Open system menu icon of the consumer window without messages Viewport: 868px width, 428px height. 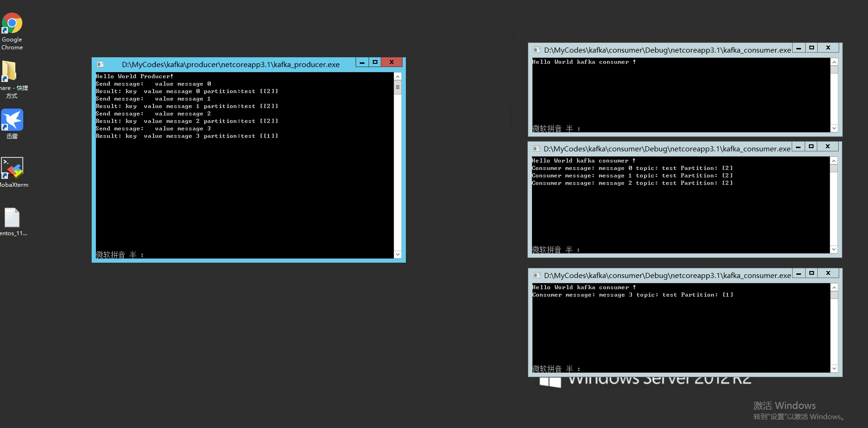(x=537, y=50)
